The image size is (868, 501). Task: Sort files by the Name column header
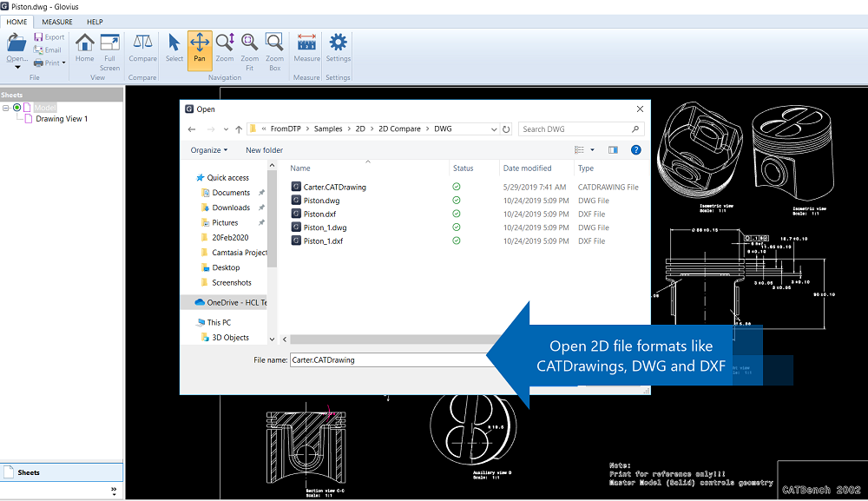[300, 168]
